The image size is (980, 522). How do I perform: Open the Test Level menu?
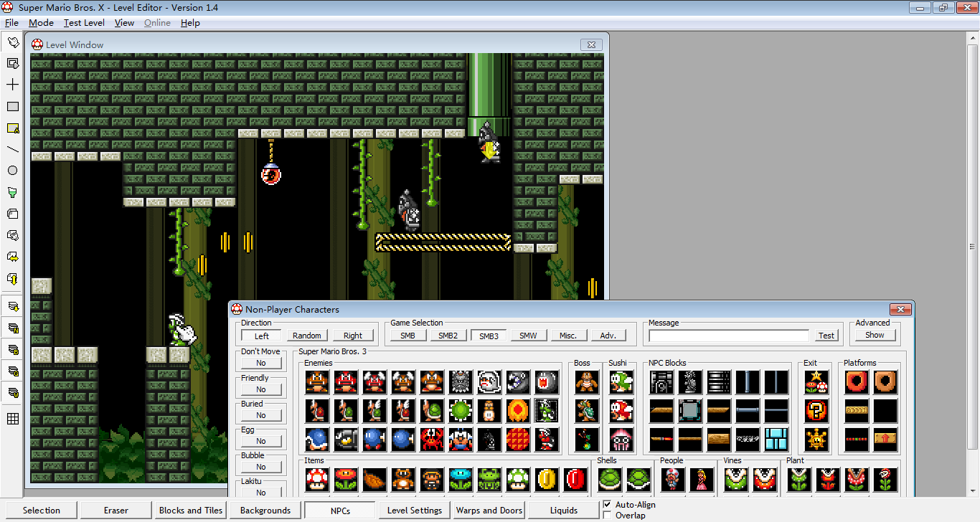[84, 23]
